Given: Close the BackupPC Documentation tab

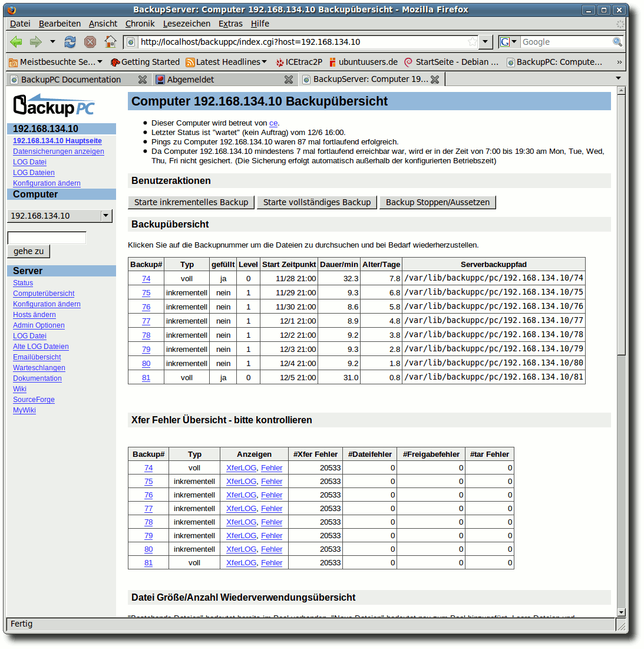Looking at the screenshot, I should click(x=142, y=80).
